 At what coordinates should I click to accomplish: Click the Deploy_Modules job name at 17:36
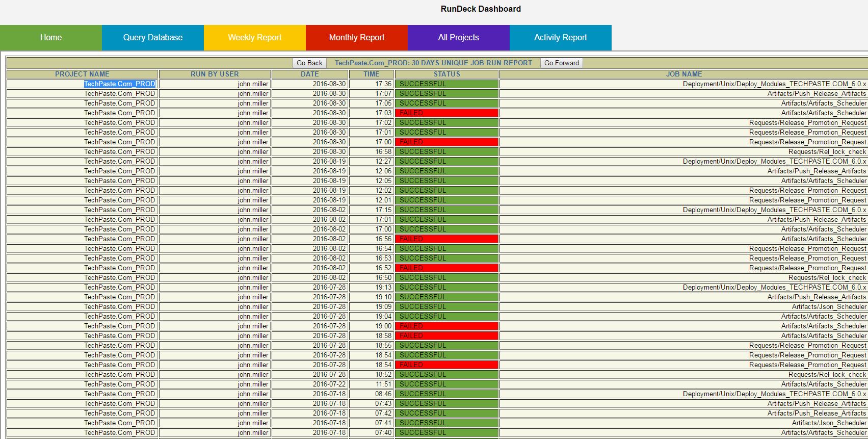pos(774,84)
